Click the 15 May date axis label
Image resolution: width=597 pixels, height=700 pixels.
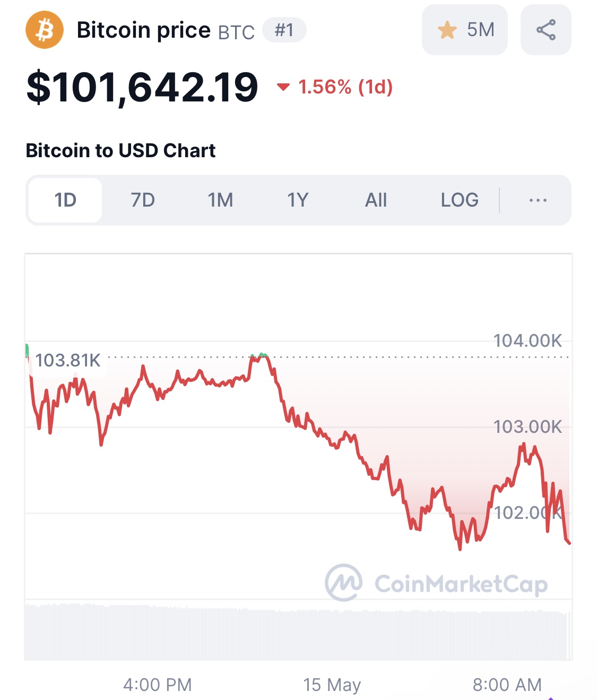tap(332, 685)
